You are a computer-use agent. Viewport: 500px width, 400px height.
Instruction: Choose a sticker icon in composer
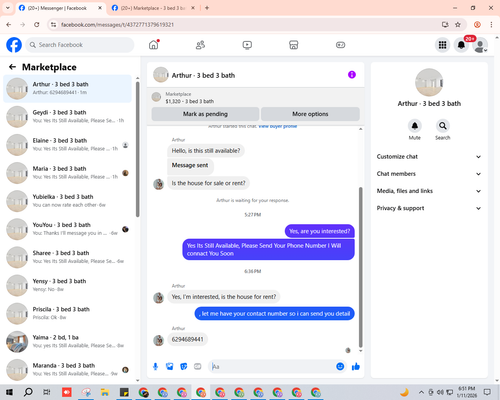[184, 367]
